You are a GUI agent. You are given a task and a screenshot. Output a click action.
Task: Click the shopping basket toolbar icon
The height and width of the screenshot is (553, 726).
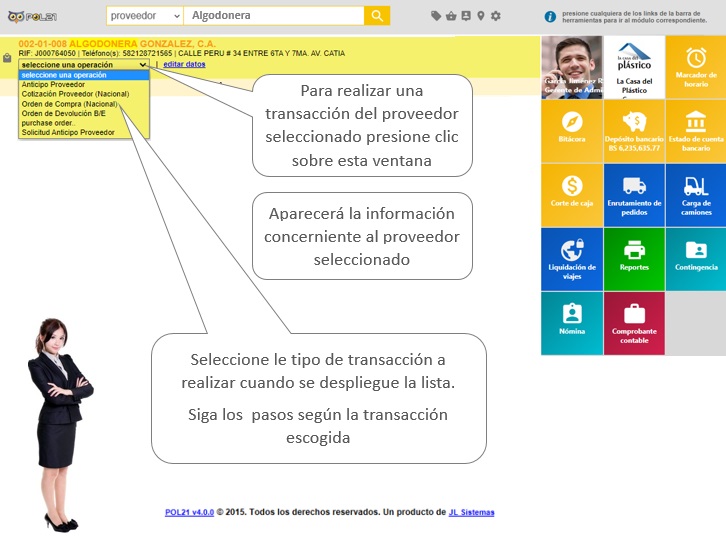451,16
